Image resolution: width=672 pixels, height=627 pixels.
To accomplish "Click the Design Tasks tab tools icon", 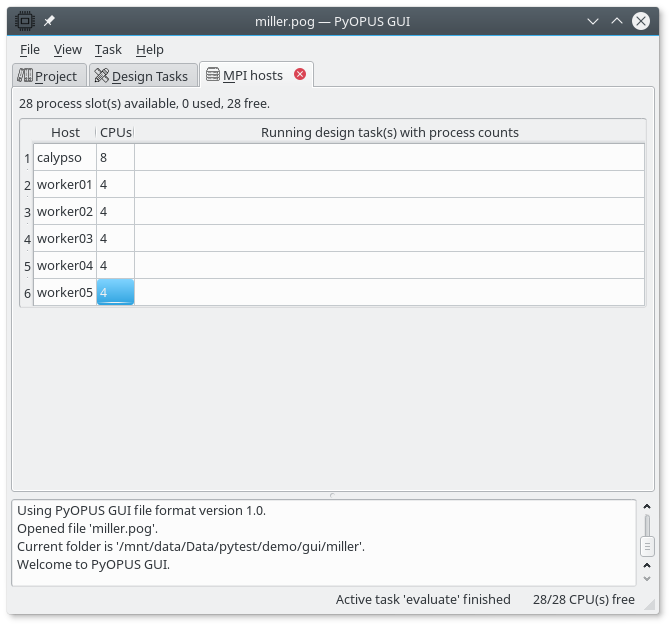I will pos(101,76).
